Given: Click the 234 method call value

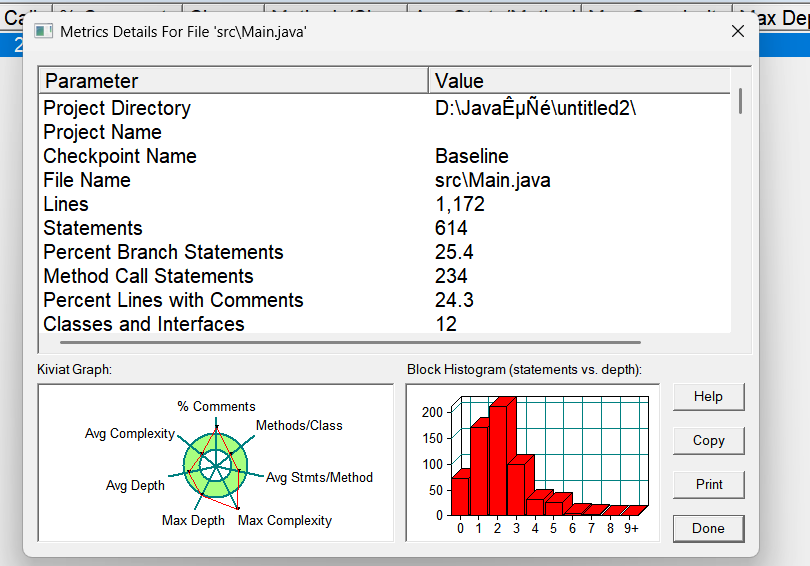Looking at the screenshot, I should (x=451, y=276).
